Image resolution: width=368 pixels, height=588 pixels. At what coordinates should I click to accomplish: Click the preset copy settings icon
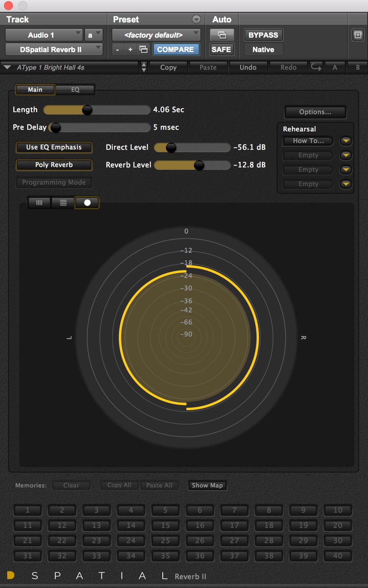coord(143,50)
